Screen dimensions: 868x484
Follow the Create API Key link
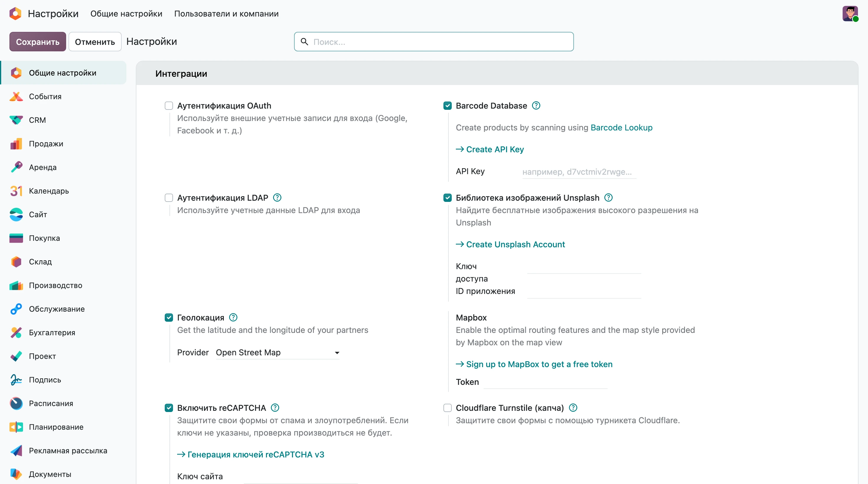[x=490, y=149]
